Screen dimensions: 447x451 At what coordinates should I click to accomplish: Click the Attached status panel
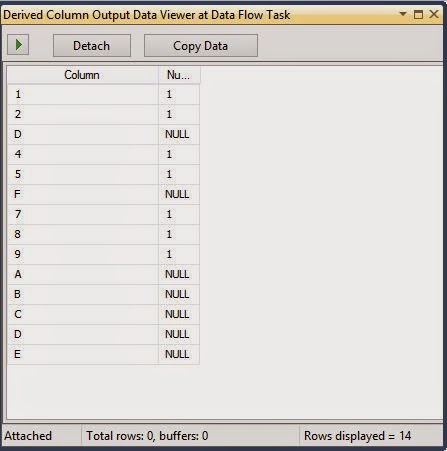click(x=41, y=436)
